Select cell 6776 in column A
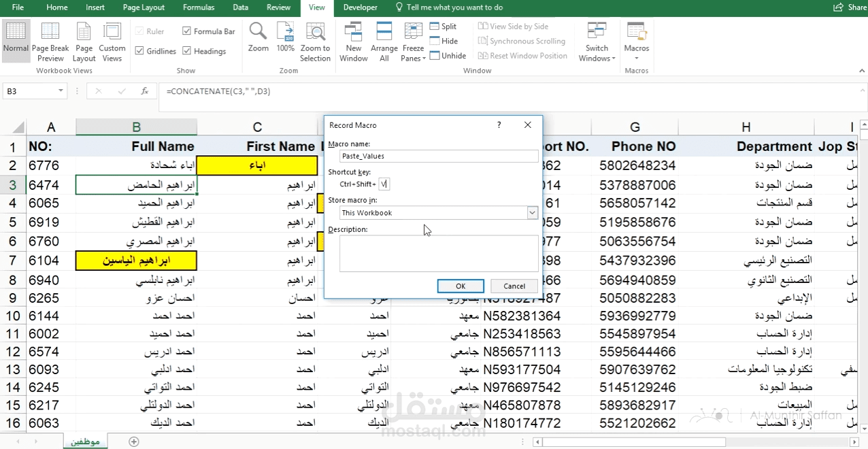 pos(51,165)
